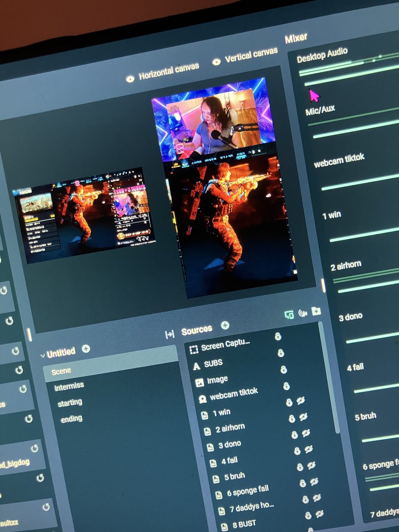
Task: Adjust the Desktop Audio volume slider
Action: coord(352,75)
